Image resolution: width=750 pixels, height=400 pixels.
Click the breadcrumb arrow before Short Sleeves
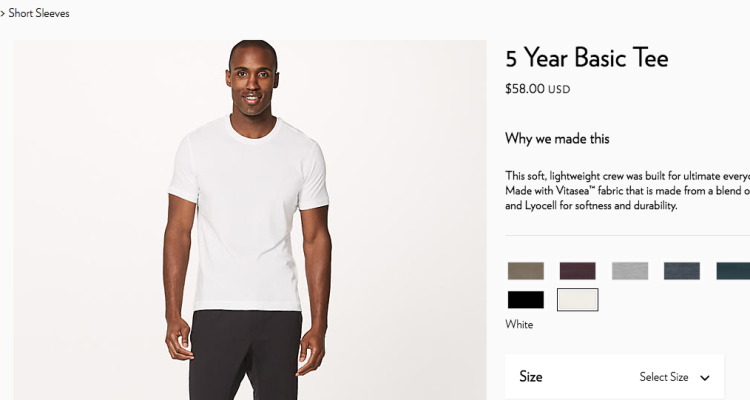coord(2,14)
